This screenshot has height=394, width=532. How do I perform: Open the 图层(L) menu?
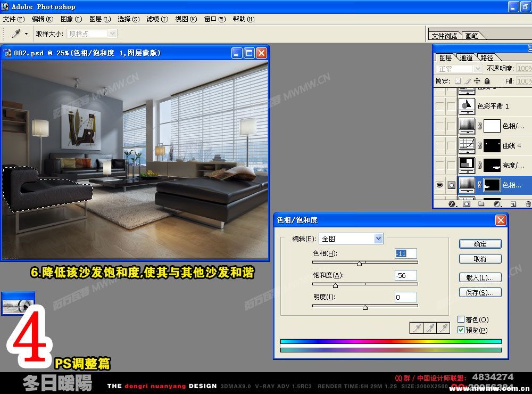point(100,19)
